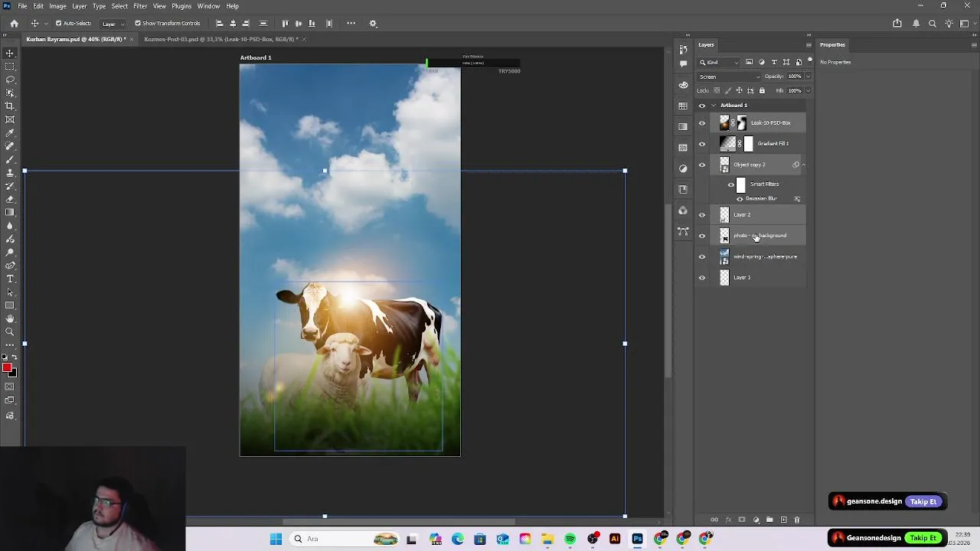
Task: Click Create new layer icon
Action: [x=783, y=520]
